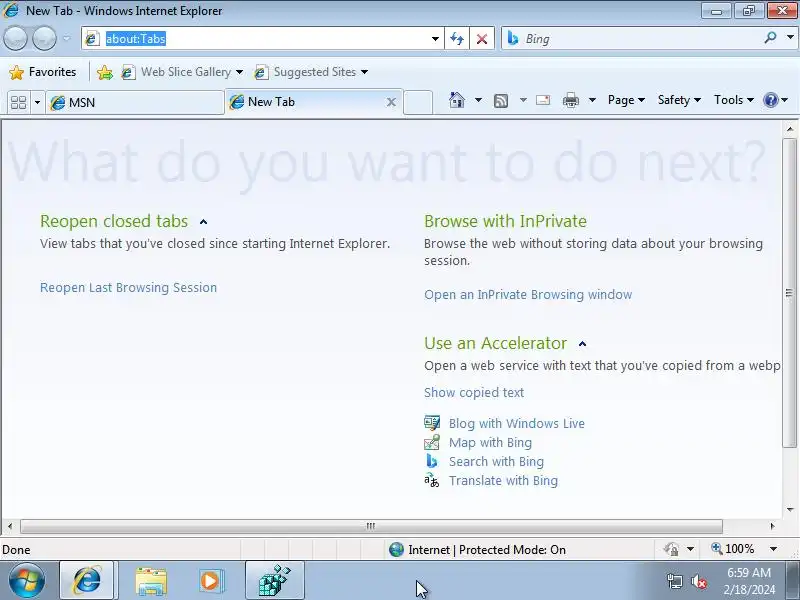
Task: Click the Forward navigation button
Action: pos(44,38)
